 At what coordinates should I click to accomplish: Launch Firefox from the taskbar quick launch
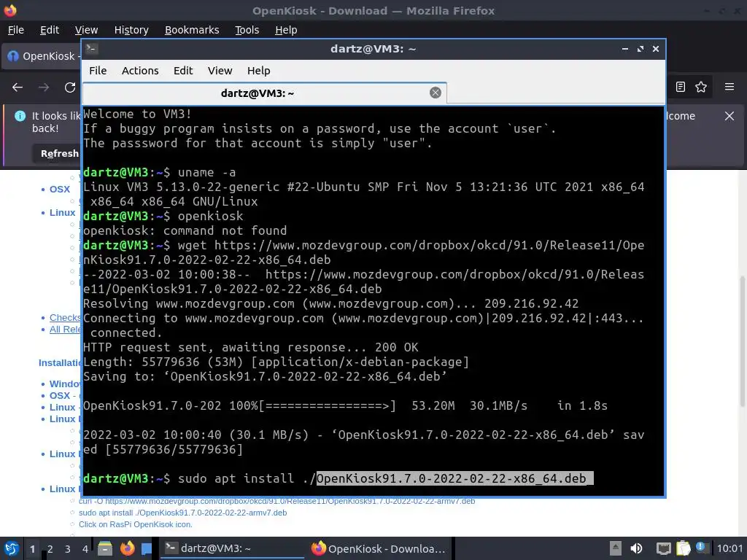[x=127, y=548]
